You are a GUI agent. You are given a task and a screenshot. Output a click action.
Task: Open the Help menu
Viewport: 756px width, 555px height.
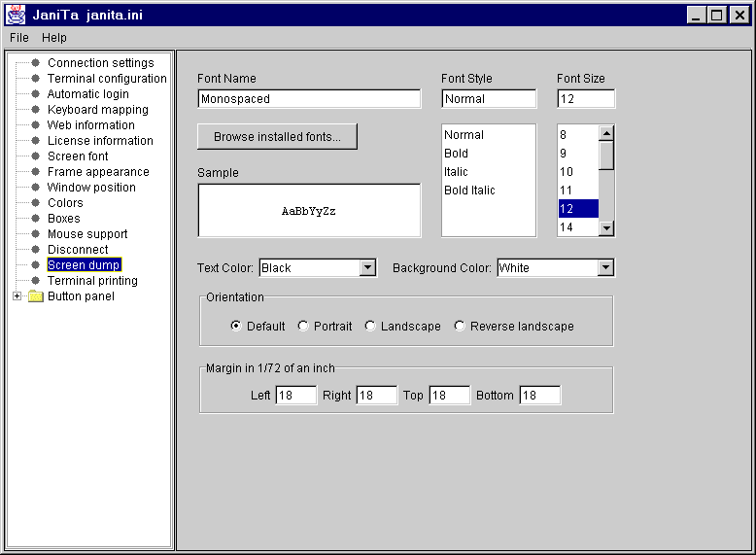pos(54,38)
